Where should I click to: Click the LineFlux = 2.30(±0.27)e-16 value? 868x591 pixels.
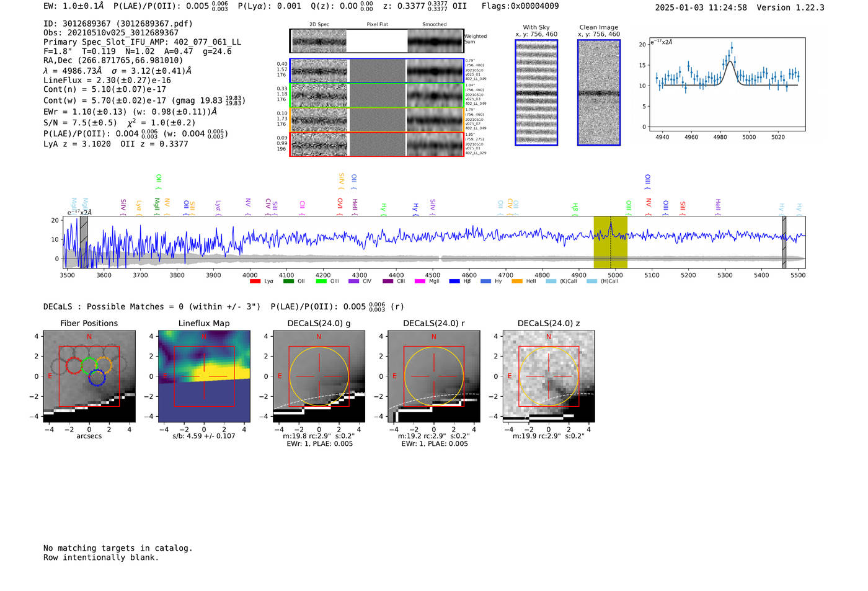(x=107, y=80)
